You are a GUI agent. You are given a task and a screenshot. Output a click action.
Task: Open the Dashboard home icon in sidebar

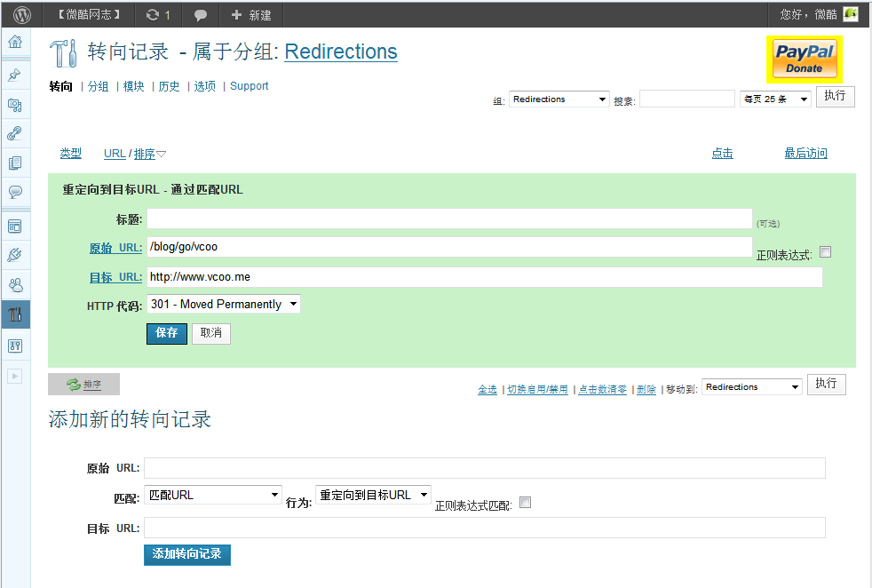pyautogui.click(x=15, y=43)
